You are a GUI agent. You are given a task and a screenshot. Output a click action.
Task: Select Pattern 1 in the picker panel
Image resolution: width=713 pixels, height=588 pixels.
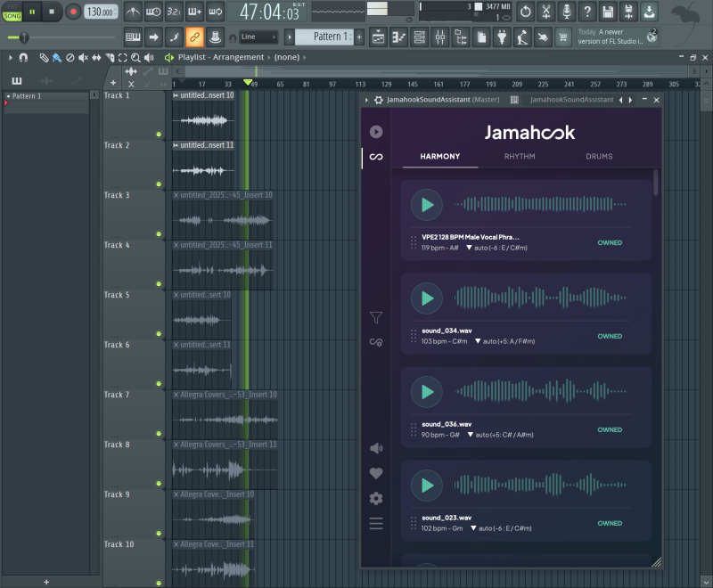[46, 96]
